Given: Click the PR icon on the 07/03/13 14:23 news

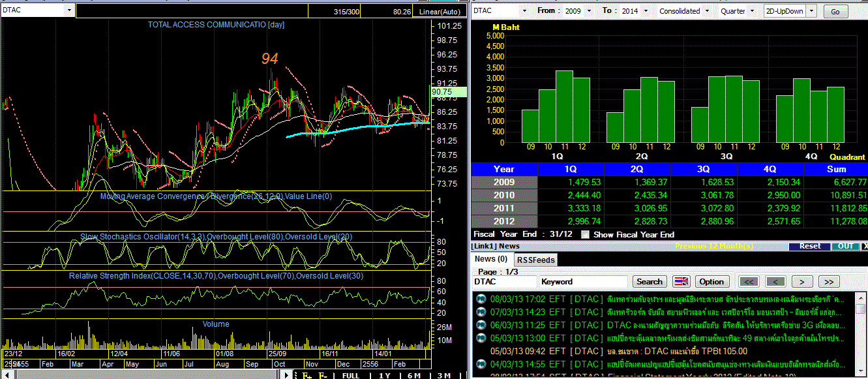Looking at the screenshot, I should (x=481, y=312).
